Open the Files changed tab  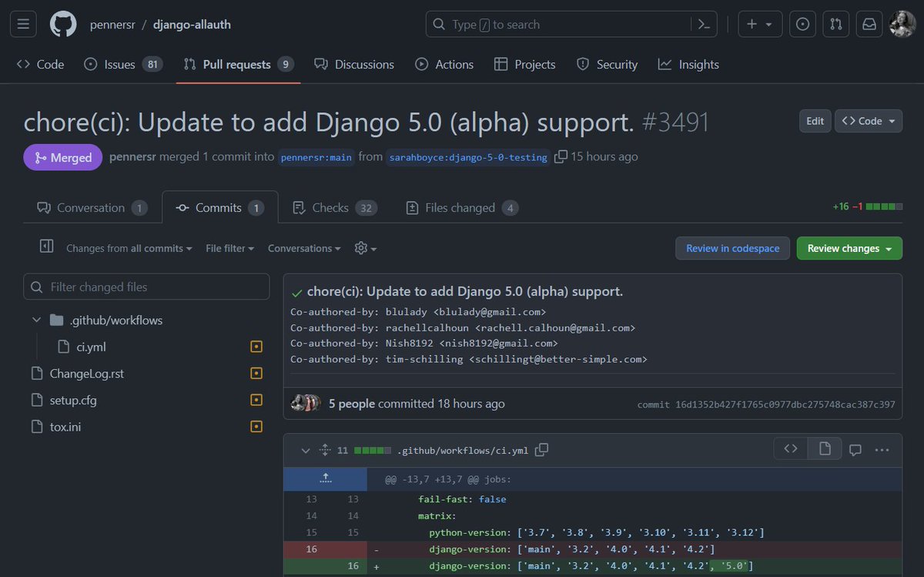pos(462,208)
